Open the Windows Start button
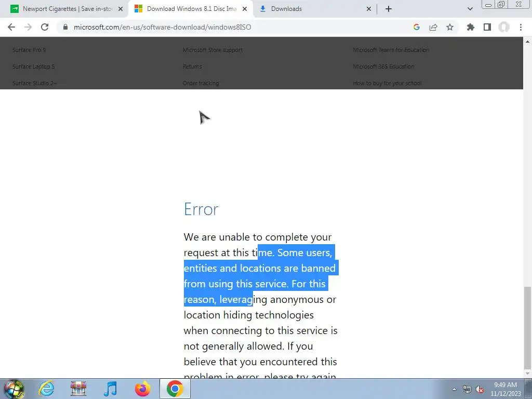532x399 pixels. [14, 389]
